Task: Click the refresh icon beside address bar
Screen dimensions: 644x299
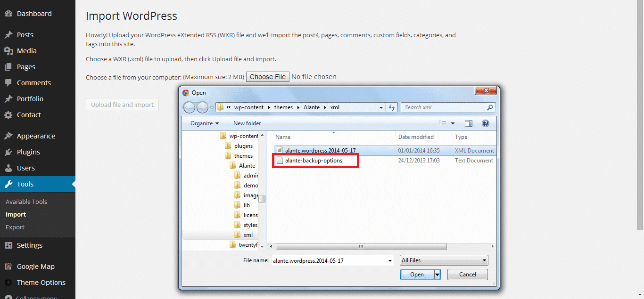Action: click(x=392, y=107)
